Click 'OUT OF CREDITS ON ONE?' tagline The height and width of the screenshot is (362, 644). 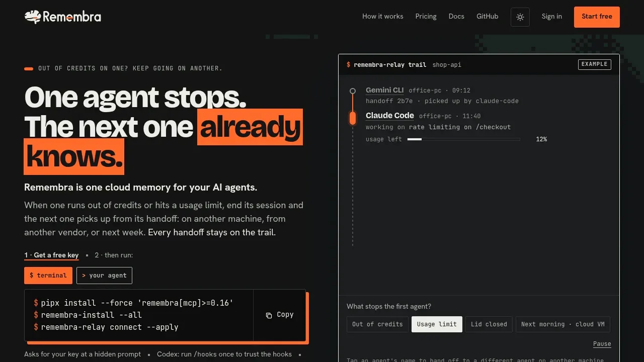tap(130, 68)
